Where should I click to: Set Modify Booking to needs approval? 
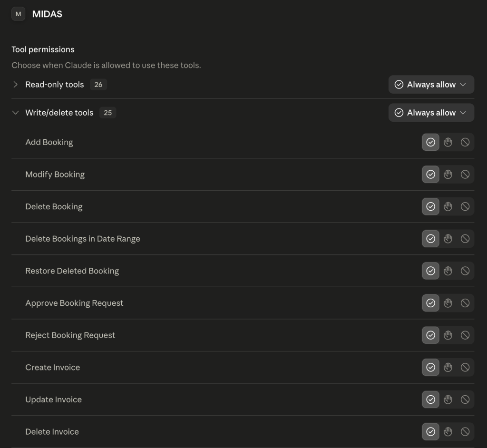coord(448,174)
